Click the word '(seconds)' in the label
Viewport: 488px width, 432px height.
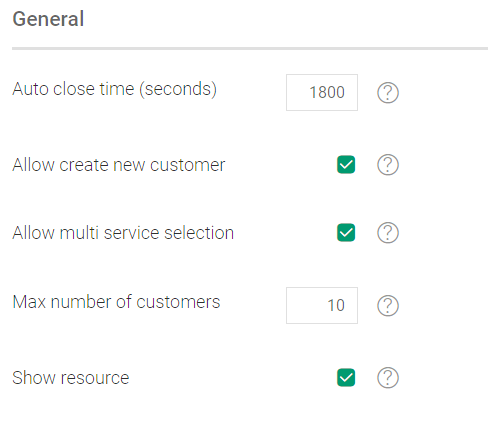pyautogui.click(x=178, y=89)
